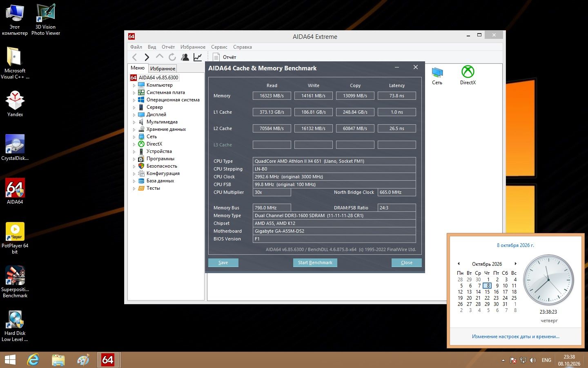
Task: Select the Программы tree item
Action: point(160,159)
